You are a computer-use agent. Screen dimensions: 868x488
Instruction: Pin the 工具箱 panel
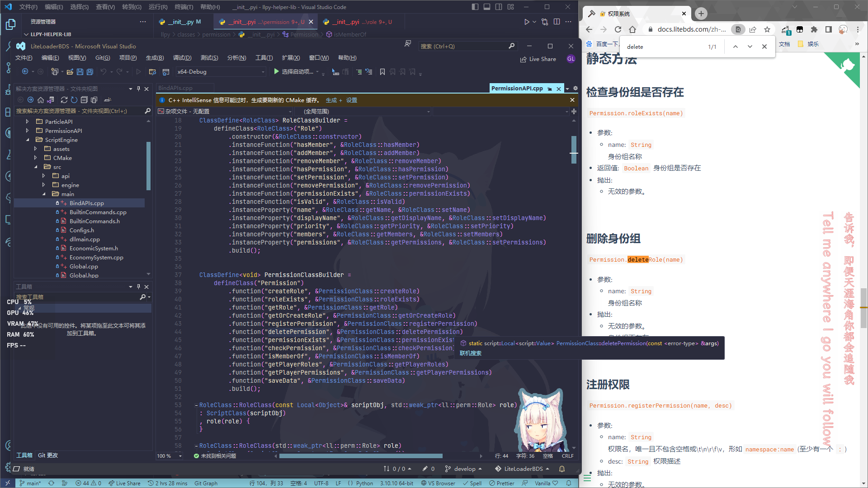coord(138,286)
